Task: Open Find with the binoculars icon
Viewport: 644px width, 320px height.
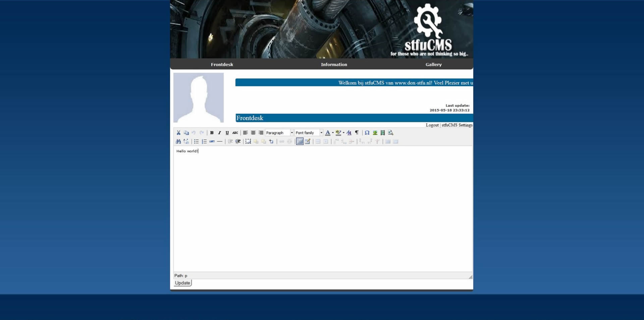Action: click(178, 142)
